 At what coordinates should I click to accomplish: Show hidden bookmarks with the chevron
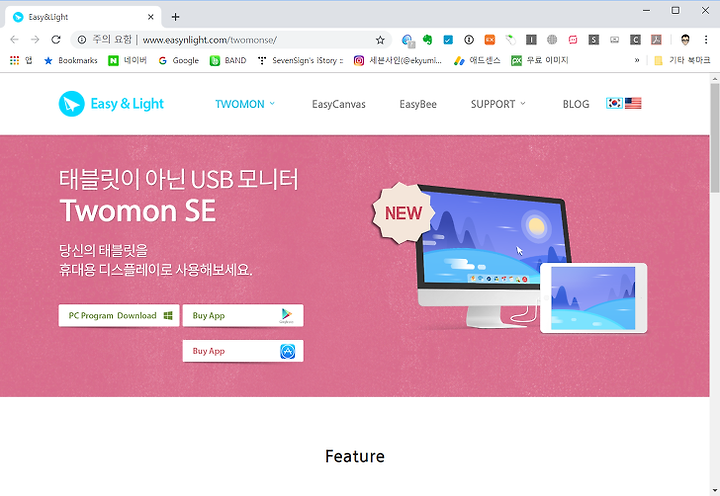[x=637, y=60]
